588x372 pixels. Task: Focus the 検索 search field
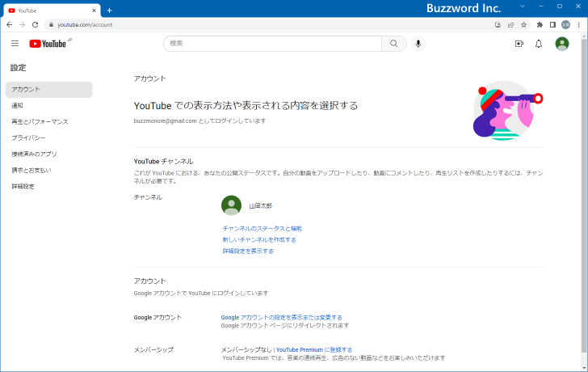coord(273,44)
